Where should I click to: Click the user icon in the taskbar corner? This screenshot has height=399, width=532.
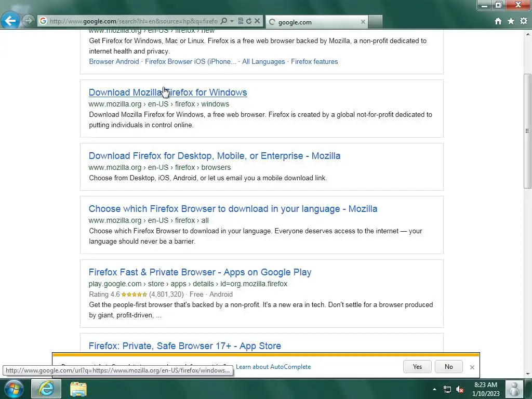point(514,389)
